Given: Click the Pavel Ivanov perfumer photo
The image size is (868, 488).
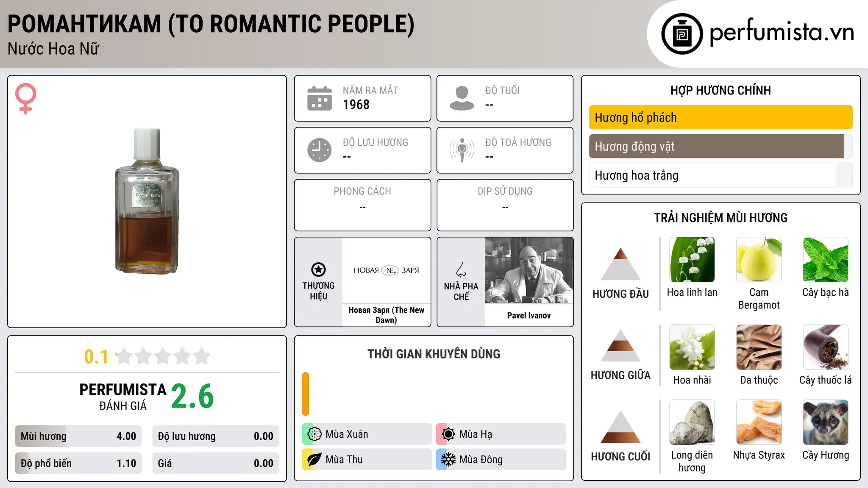Looking at the screenshot, I should pos(529,270).
